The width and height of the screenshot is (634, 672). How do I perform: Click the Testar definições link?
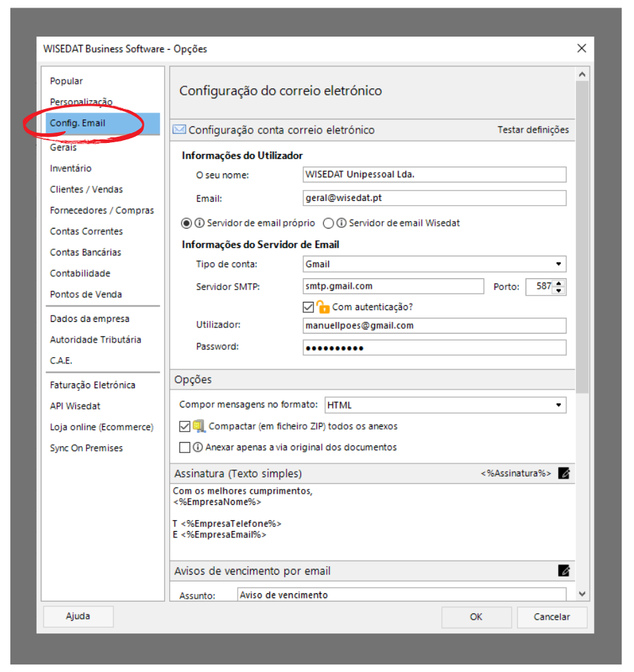click(x=533, y=129)
